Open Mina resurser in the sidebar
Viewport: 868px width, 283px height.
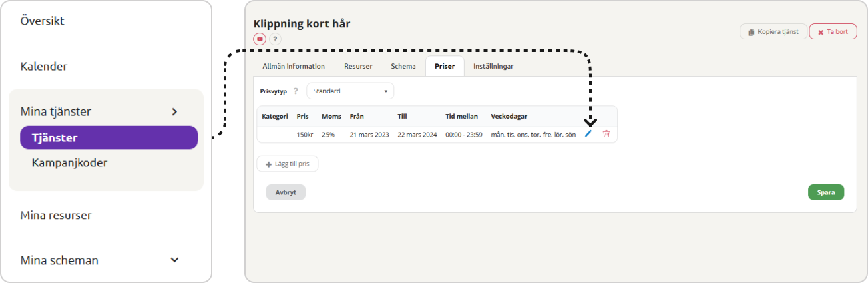56,216
